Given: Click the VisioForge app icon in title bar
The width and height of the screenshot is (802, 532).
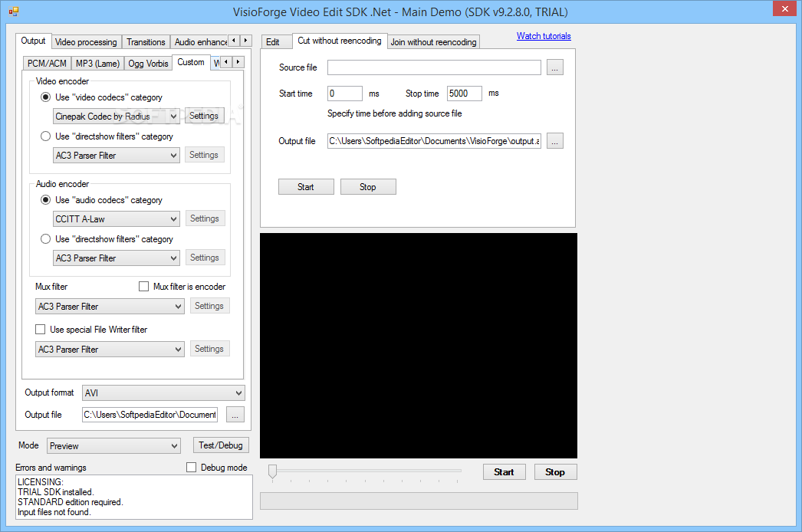Looking at the screenshot, I should (x=13, y=11).
